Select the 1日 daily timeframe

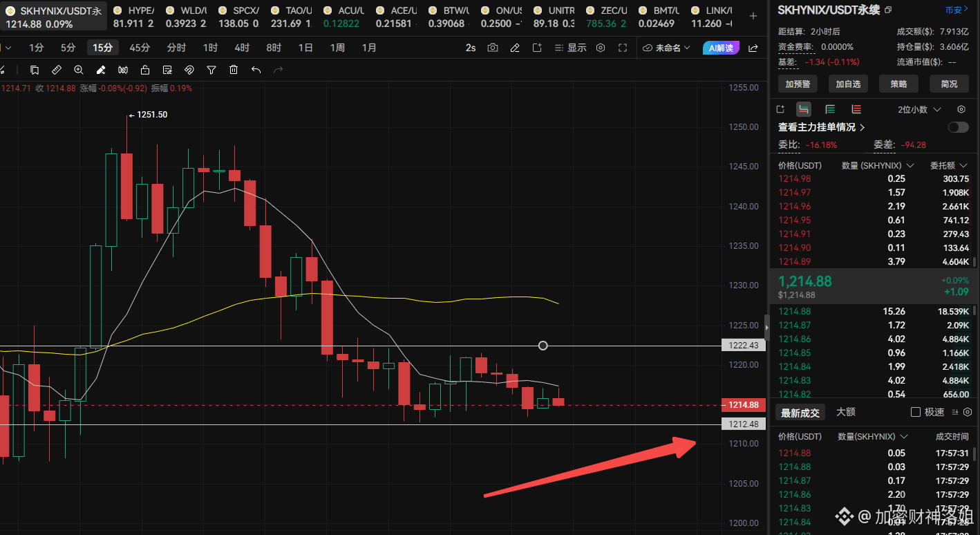pos(305,48)
